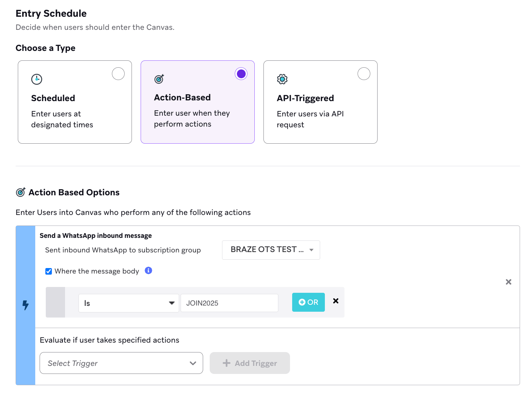Click target icon beside Action Based Options heading

coord(21,192)
